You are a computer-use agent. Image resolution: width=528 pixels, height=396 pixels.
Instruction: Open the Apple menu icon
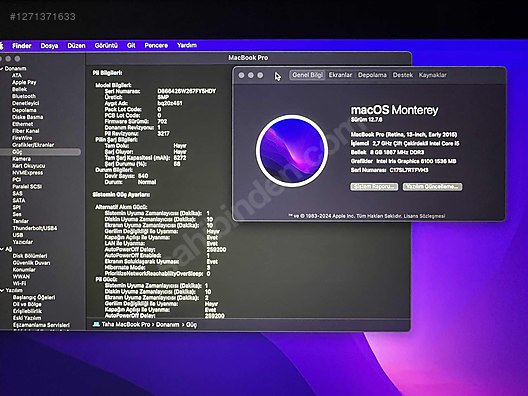[1, 45]
